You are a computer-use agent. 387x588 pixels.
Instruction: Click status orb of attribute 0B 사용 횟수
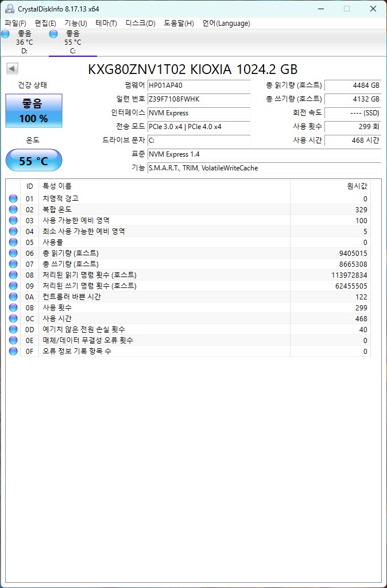(x=13, y=307)
